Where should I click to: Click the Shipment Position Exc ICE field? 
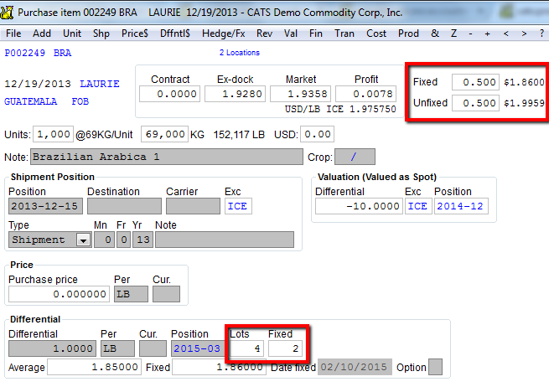click(x=238, y=206)
